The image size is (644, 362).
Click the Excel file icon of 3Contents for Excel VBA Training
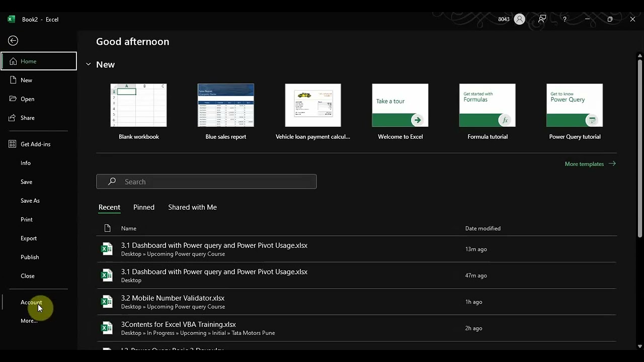[107, 328]
